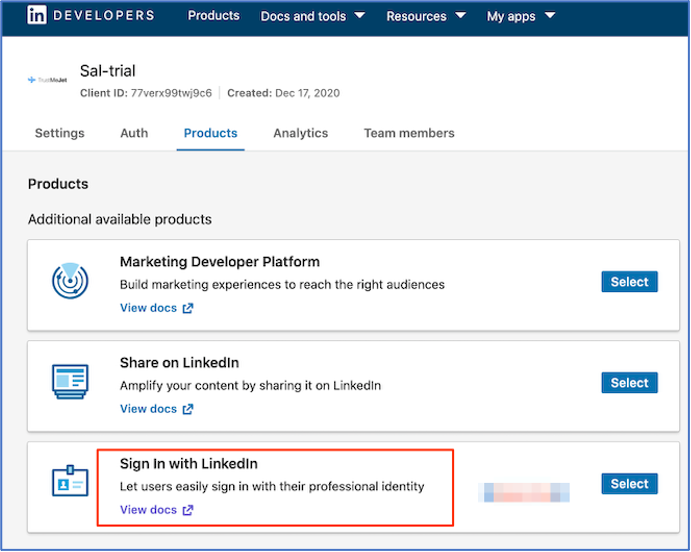Click 'Additional available products' heading
The image size is (691, 552).
120,219
